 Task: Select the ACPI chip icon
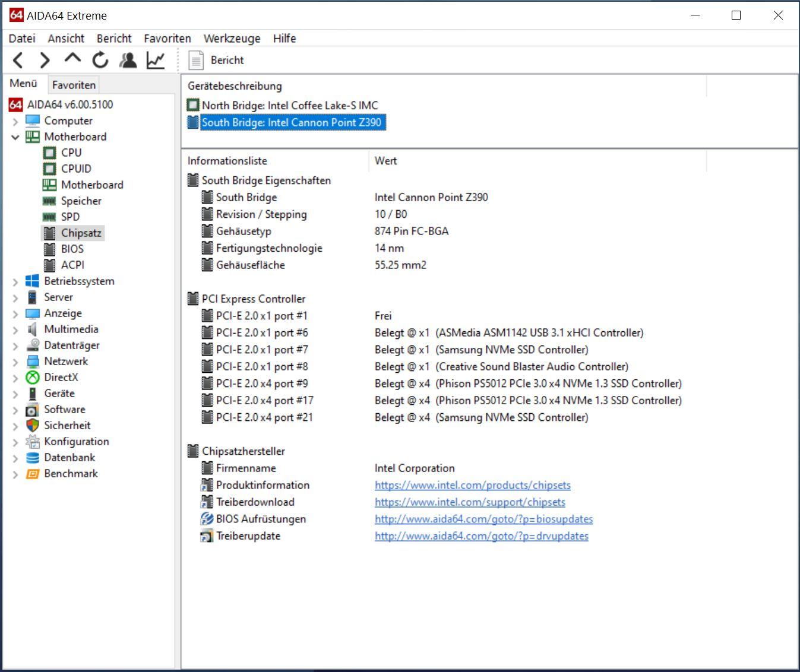(49, 265)
